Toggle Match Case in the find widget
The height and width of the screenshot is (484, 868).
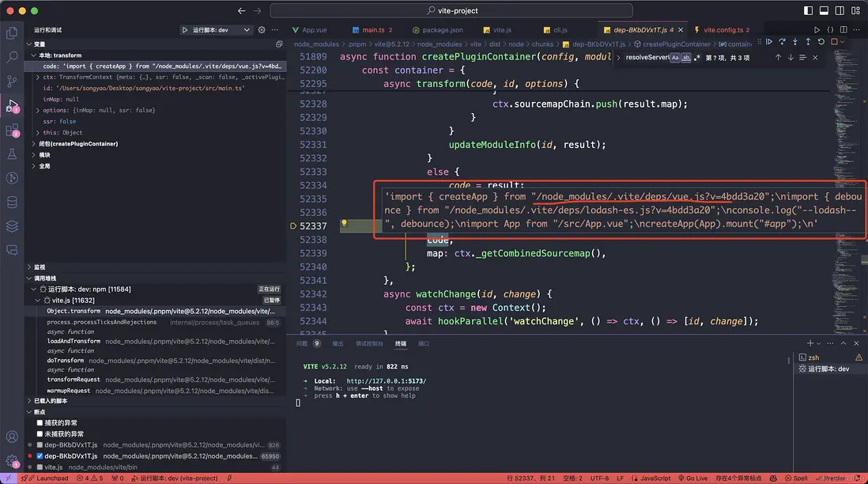click(x=675, y=58)
